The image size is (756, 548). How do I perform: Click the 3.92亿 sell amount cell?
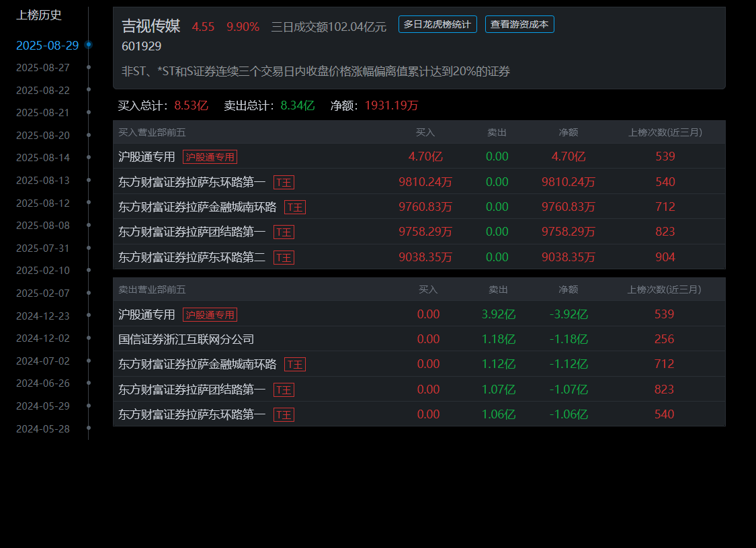[499, 314]
